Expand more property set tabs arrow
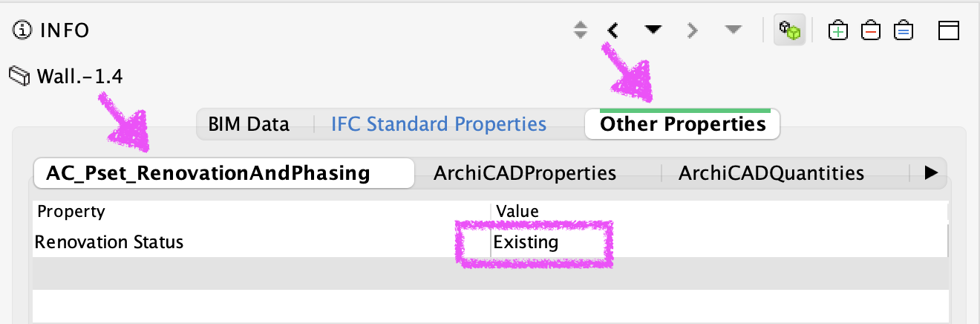 tap(931, 173)
